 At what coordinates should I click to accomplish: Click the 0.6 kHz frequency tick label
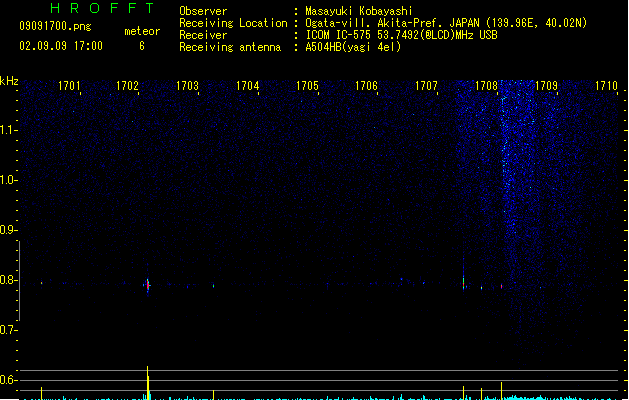coord(8,380)
